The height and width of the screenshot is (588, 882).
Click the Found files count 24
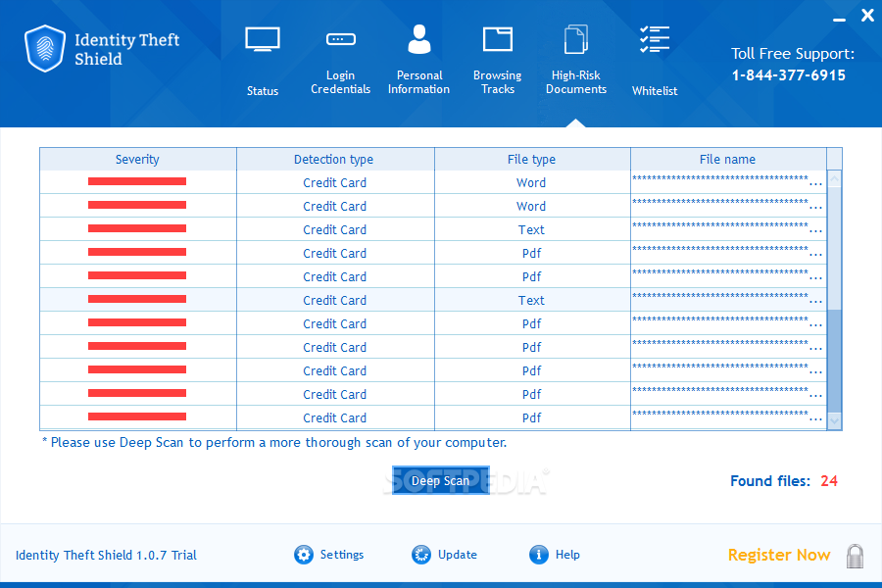click(x=829, y=481)
